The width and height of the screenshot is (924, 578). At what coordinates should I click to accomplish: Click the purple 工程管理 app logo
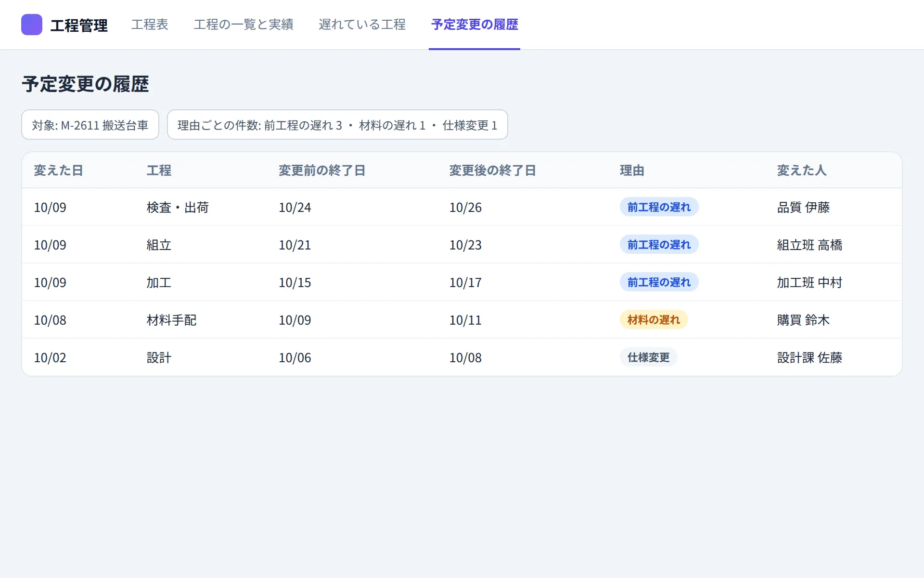pyautogui.click(x=32, y=25)
